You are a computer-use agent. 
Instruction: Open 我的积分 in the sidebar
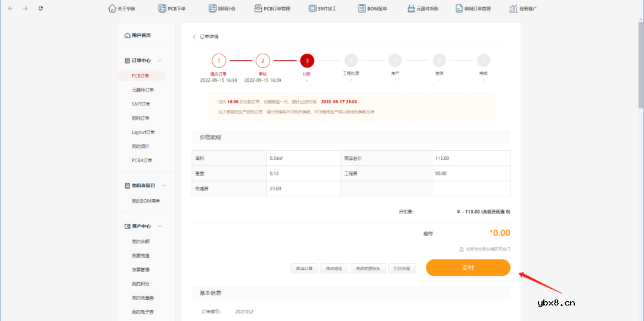tap(141, 283)
